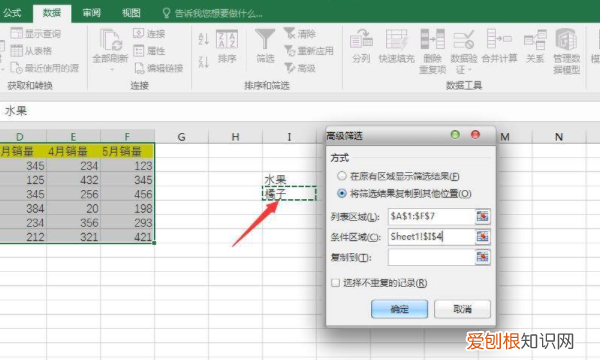The height and width of the screenshot is (360, 600).
Task: Click 快速填充 (Flash Fill)
Action: point(396,46)
